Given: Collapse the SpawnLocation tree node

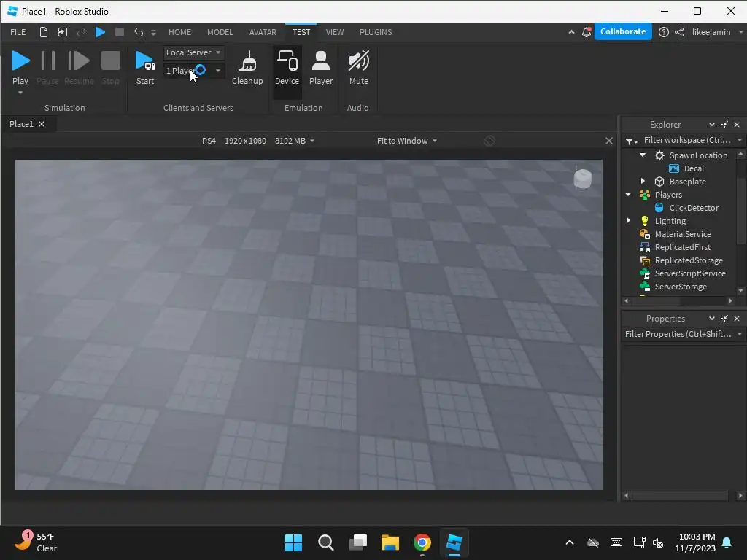Looking at the screenshot, I should pyautogui.click(x=642, y=155).
